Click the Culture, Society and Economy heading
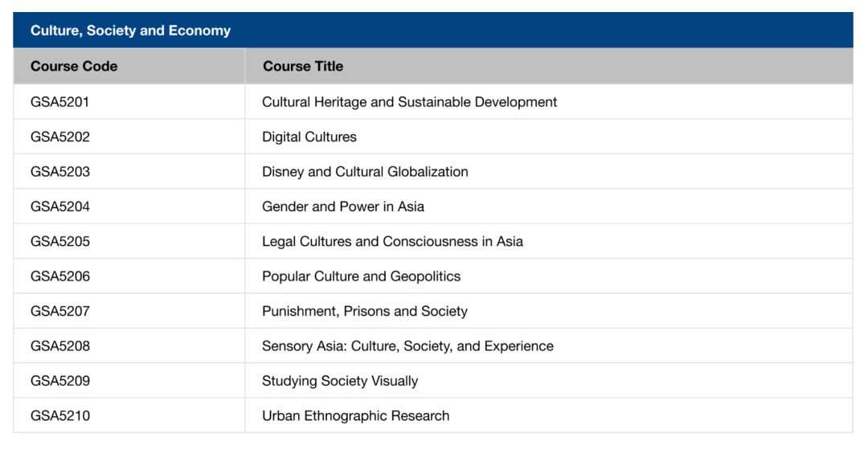 point(130,31)
